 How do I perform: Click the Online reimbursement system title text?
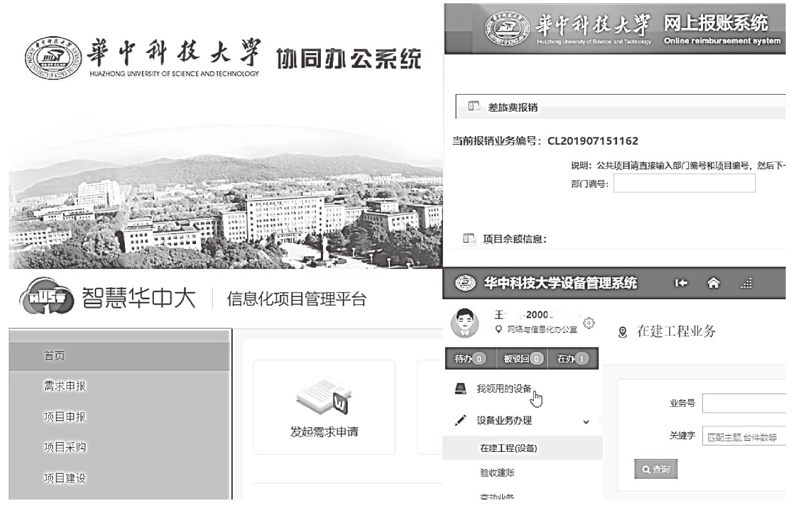tap(722, 40)
